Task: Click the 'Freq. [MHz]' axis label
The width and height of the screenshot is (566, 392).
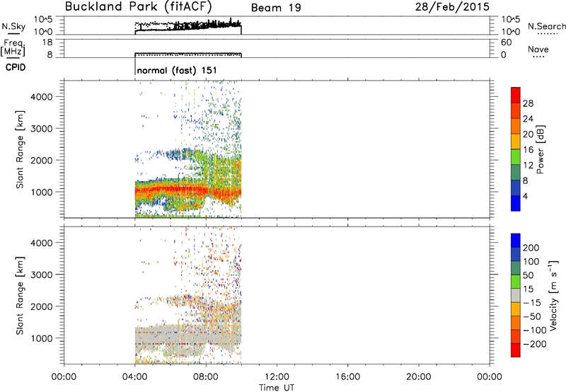Action: pos(13,48)
